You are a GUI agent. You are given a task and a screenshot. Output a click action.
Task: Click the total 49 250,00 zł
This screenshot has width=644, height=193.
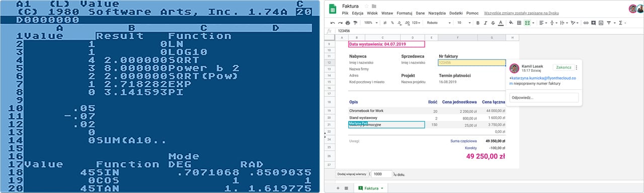coord(486,157)
